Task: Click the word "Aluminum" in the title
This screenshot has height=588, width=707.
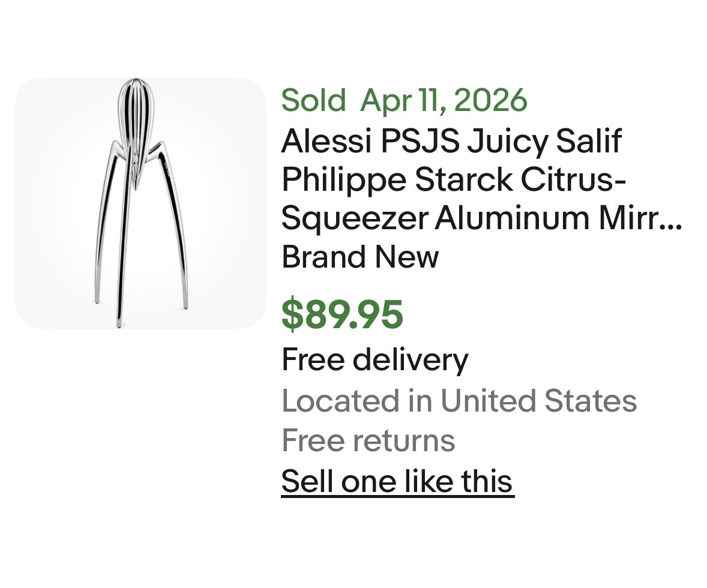Action: pyautogui.click(x=513, y=218)
